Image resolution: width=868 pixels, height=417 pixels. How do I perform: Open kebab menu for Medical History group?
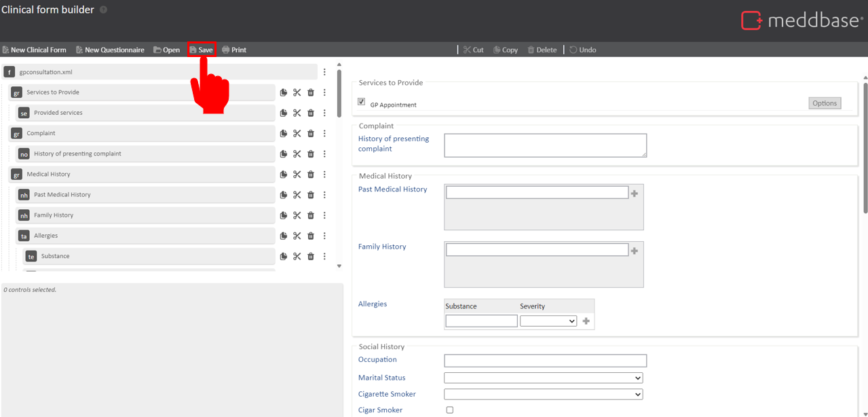tap(324, 175)
